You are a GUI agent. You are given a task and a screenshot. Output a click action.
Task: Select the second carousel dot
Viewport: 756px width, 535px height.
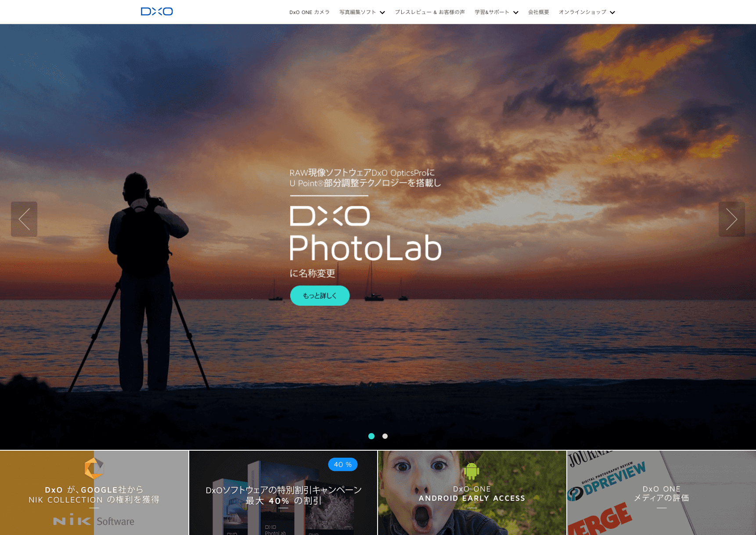tap(385, 436)
